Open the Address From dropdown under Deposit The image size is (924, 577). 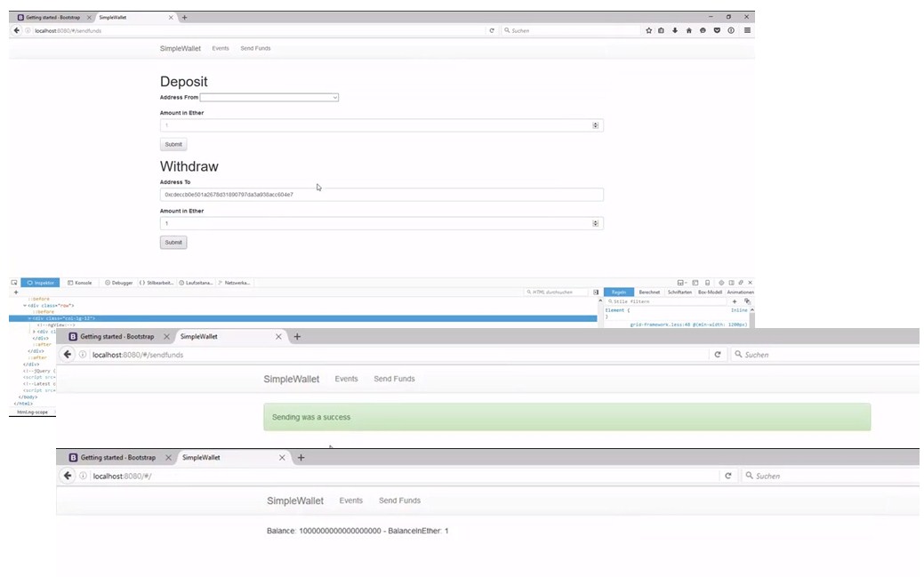[269, 97]
